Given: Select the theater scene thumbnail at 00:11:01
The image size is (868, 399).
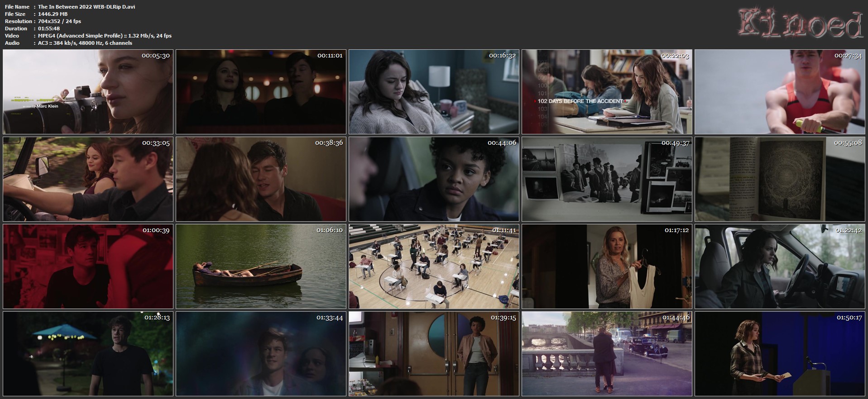Looking at the screenshot, I should point(261,92).
